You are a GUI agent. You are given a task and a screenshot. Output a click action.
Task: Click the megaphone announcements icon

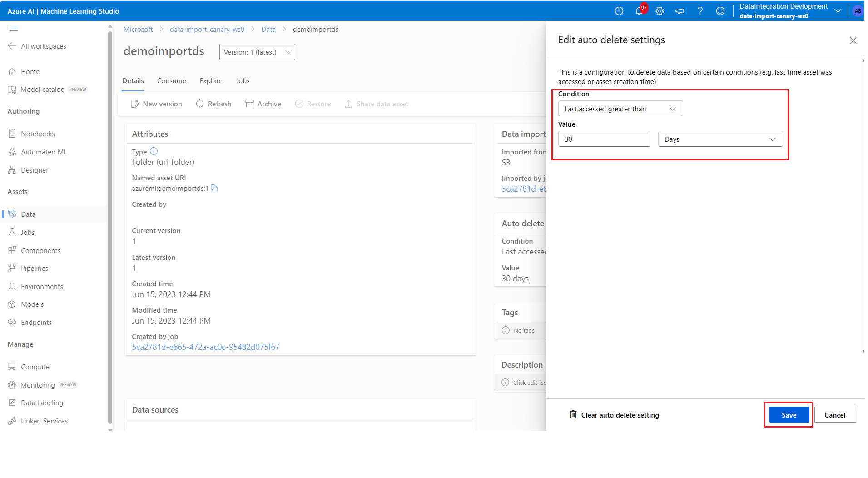680,11
